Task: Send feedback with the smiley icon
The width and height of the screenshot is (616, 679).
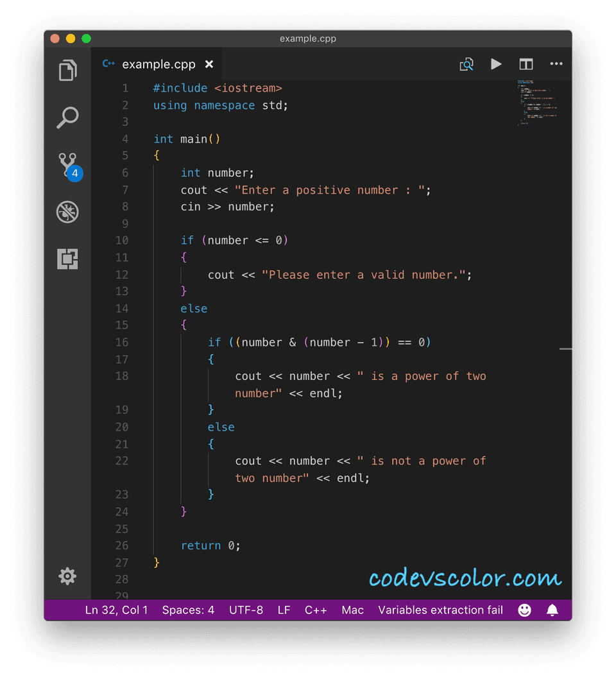Action: click(x=524, y=610)
